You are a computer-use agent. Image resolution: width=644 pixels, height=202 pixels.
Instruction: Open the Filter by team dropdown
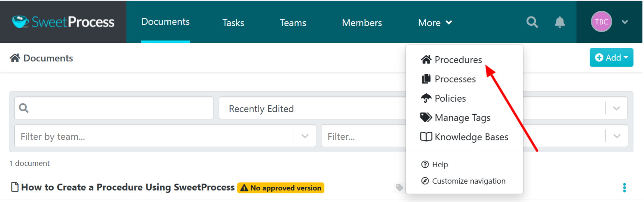pyautogui.click(x=165, y=136)
